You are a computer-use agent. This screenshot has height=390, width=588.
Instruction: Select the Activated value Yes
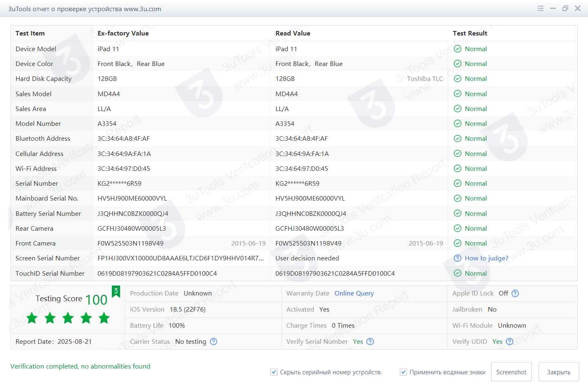[324, 310]
